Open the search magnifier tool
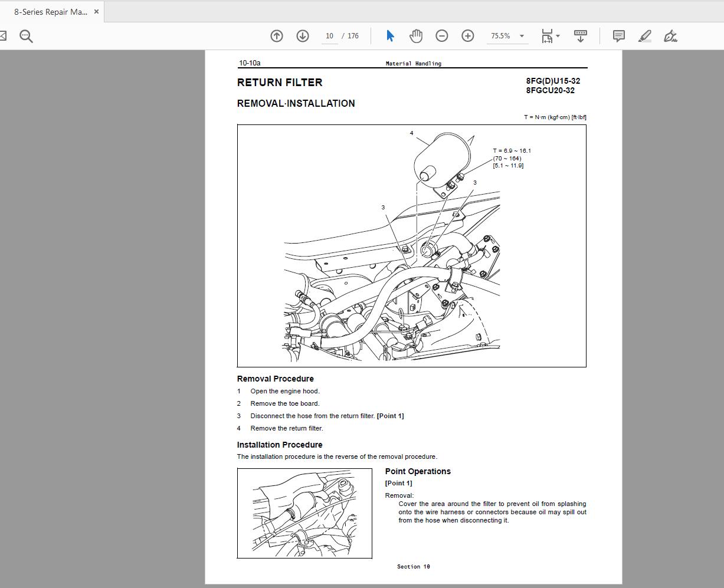 coord(26,36)
